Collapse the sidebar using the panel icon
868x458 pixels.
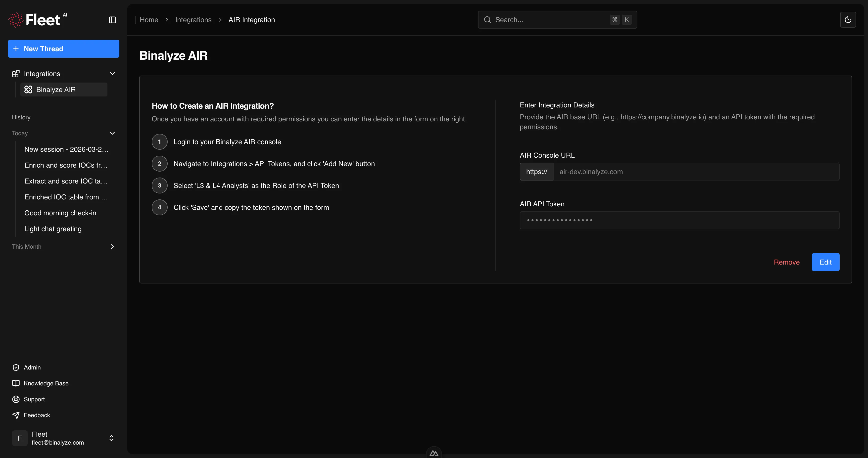[x=112, y=20]
